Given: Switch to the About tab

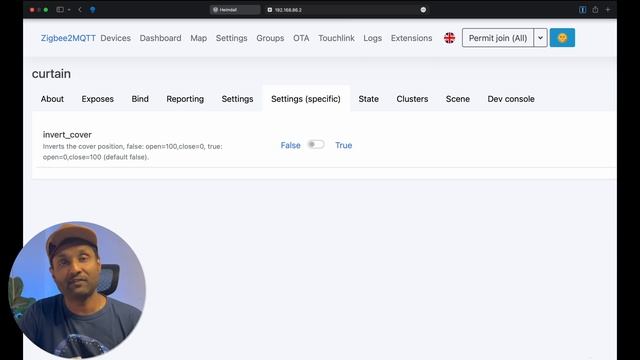Looking at the screenshot, I should pyautogui.click(x=52, y=99).
